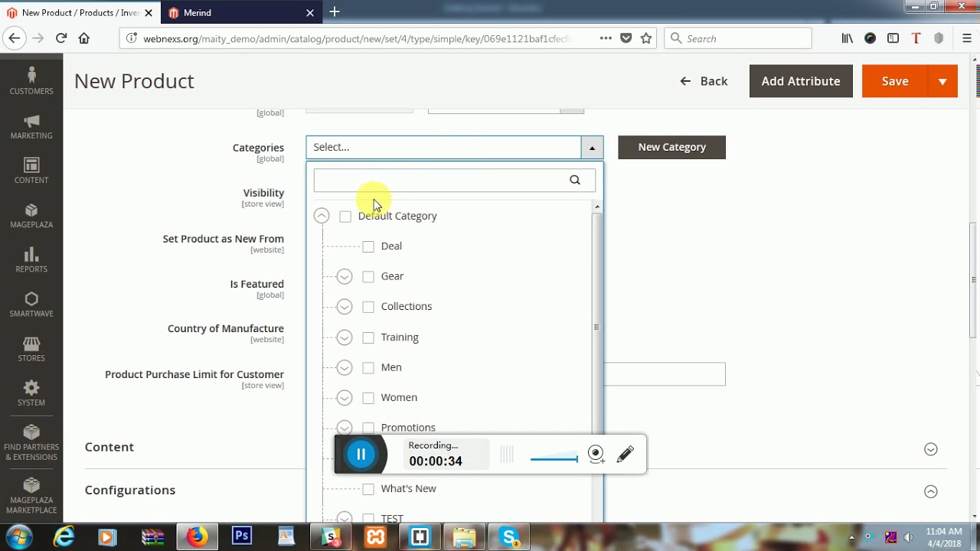Open the Reports sidebar menu
Viewport: 980px width, 551px height.
31,260
